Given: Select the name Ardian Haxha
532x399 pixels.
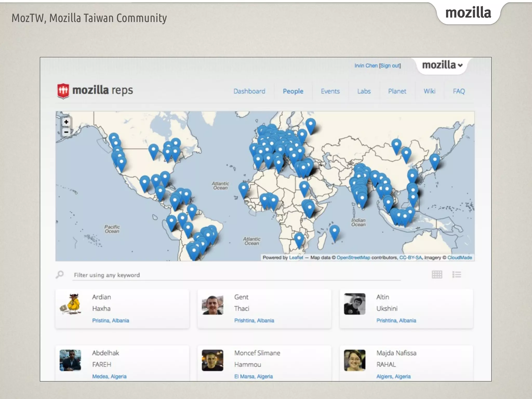Looking at the screenshot, I should tap(102, 303).
